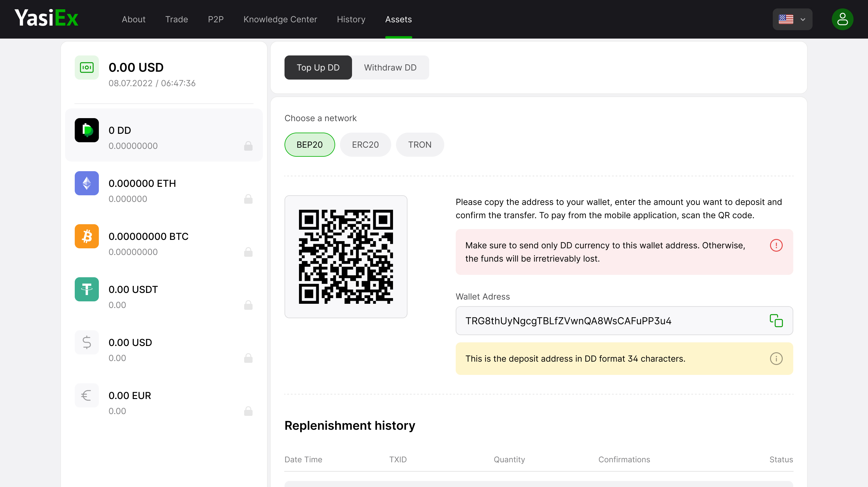
Task: Open the Knowledge Center menu item
Action: 280,19
